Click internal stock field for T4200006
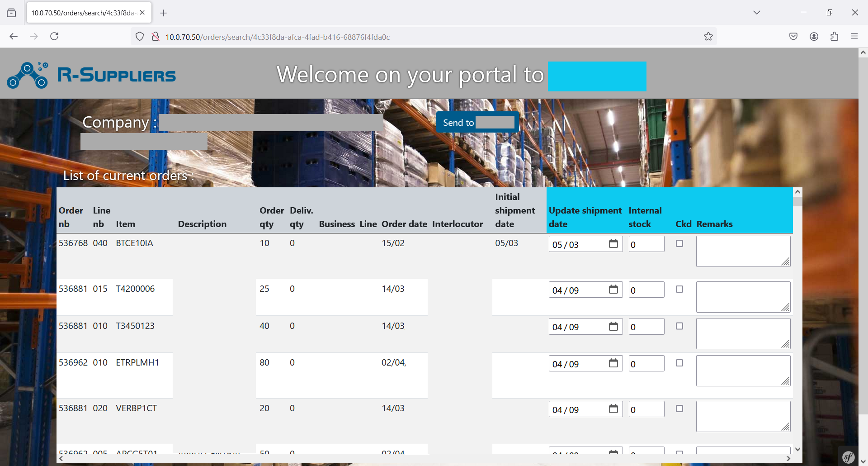868x466 pixels. coord(646,290)
